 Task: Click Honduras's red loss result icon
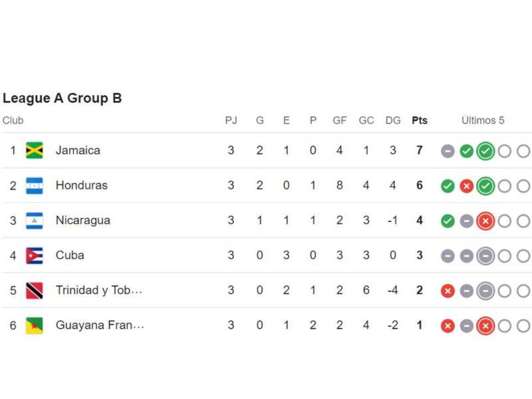tap(466, 186)
